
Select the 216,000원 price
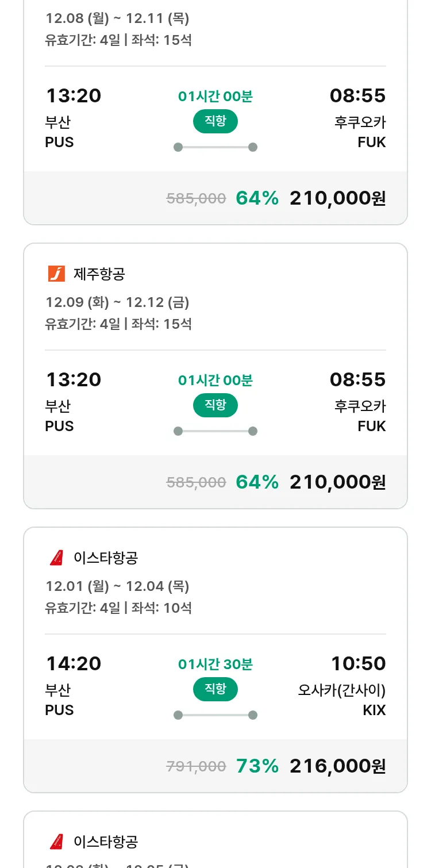click(x=337, y=766)
